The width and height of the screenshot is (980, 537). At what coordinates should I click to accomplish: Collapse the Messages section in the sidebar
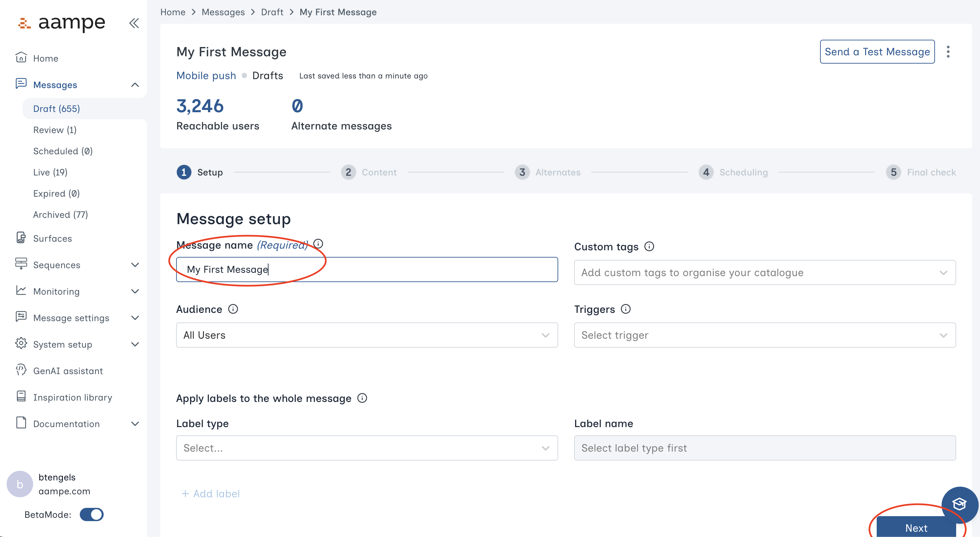135,84
